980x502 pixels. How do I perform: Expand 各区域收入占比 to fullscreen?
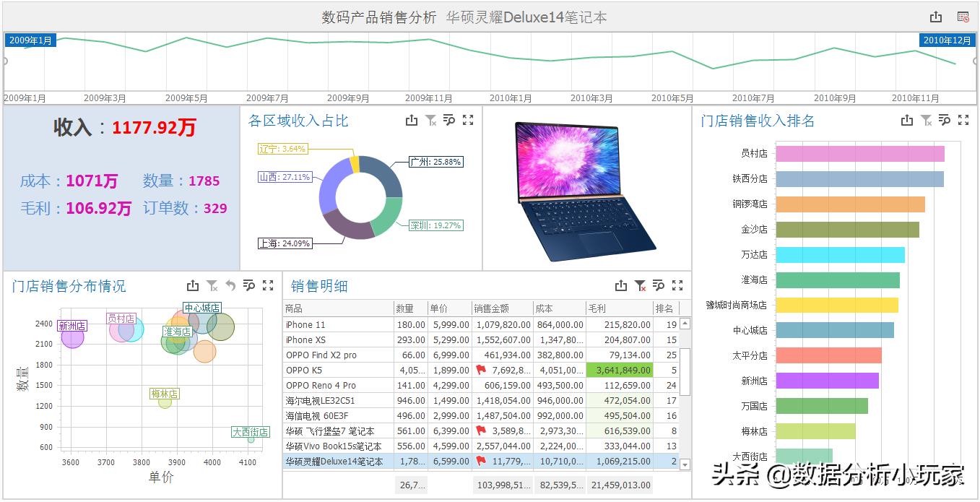(468, 121)
